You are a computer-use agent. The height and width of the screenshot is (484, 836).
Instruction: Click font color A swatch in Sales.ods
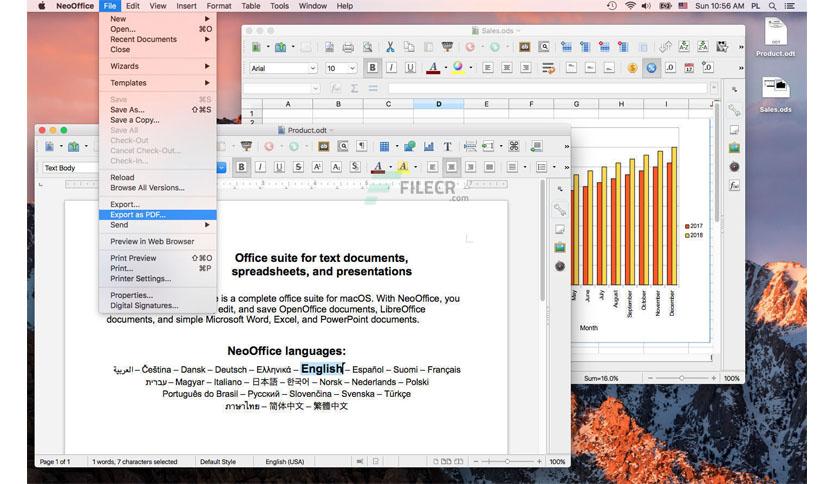433,68
